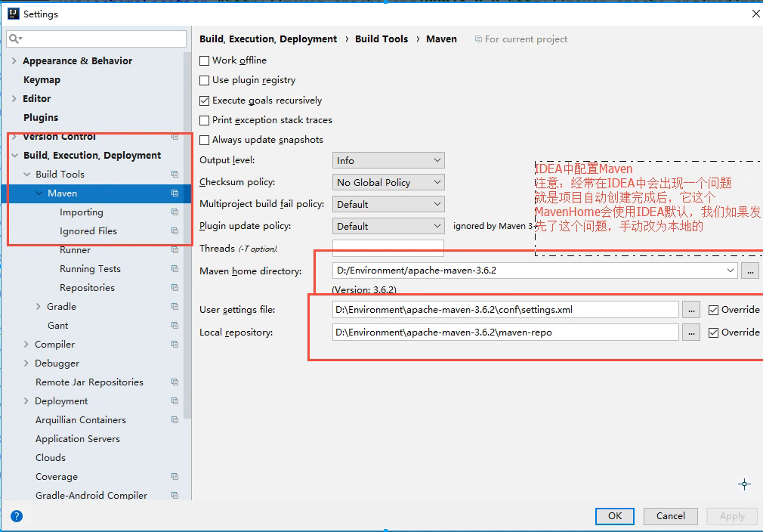Select Clouds in settings tree
The width and height of the screenshot is (763, 532).
point(51,457)
